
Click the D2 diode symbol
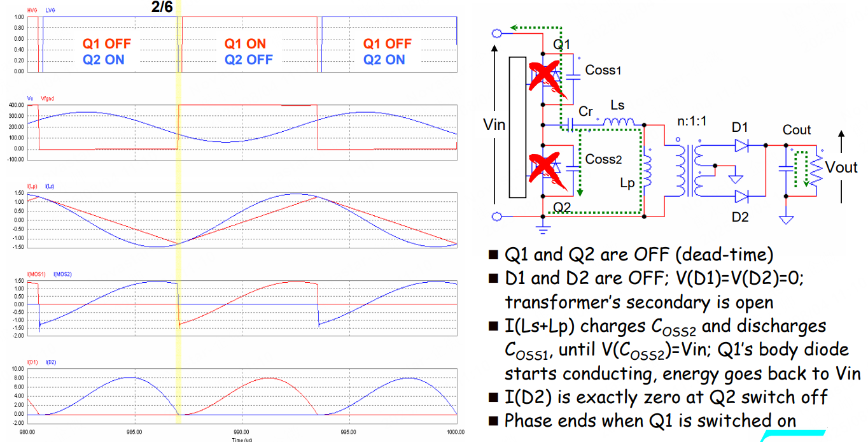[742, 197]
